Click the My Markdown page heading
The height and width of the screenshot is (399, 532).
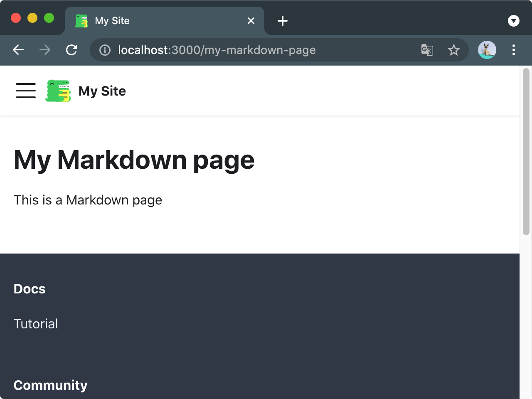[x=134, y=160]
